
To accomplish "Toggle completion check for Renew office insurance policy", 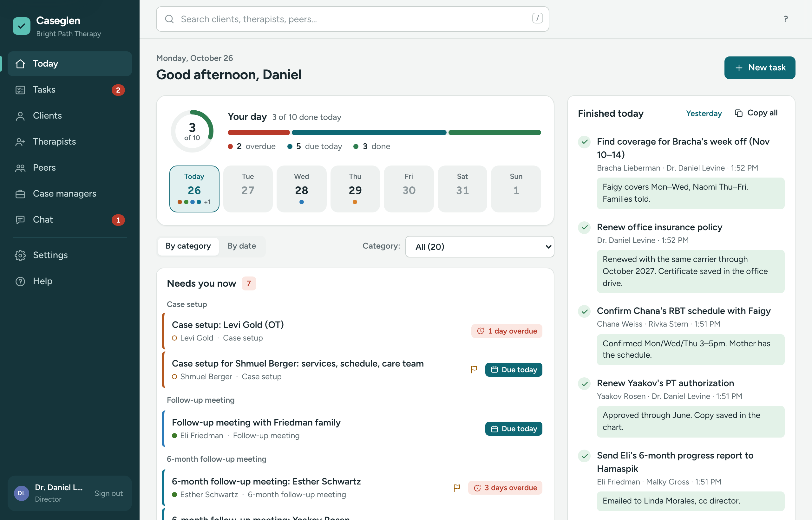I will tap(584, 227).
